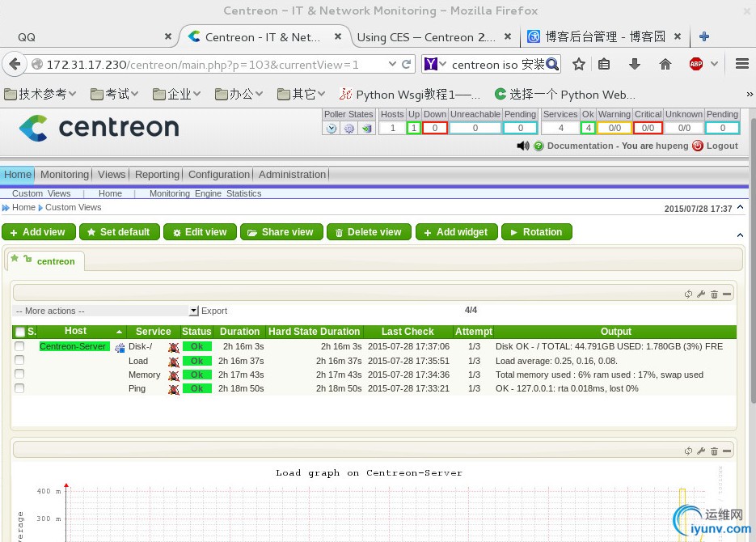This screenshot has height=542, width=756.
Task: Select the centreon custom view tab
Action: tap(46, 260)
